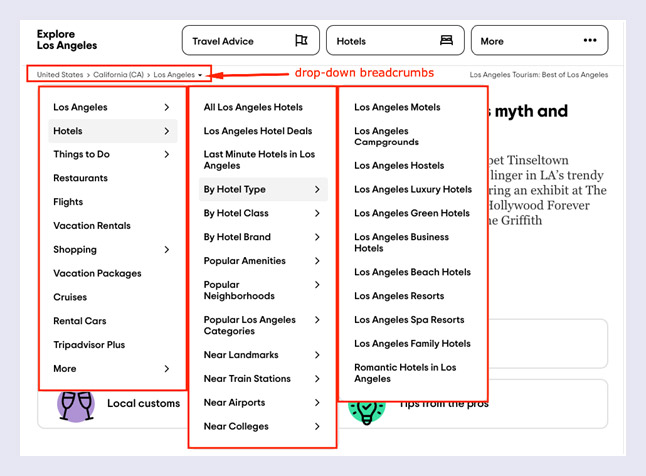Click the flag icon in Travel Advice
The width and height of the screenshot is (646, 476).
click(301, 41)
